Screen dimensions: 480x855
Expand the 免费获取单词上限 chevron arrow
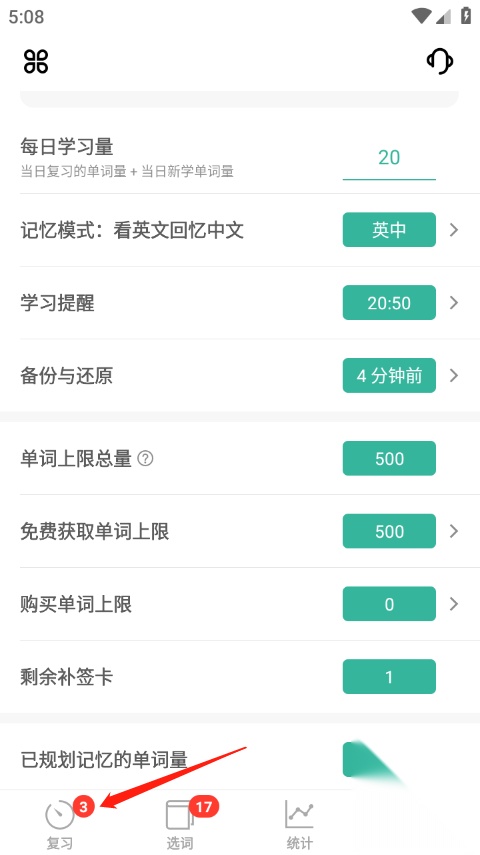click(454, 531)
